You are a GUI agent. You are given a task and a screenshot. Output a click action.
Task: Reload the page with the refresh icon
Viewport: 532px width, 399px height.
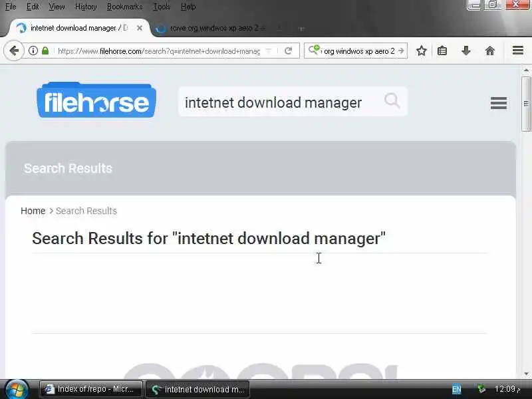[x=289, y=51]
